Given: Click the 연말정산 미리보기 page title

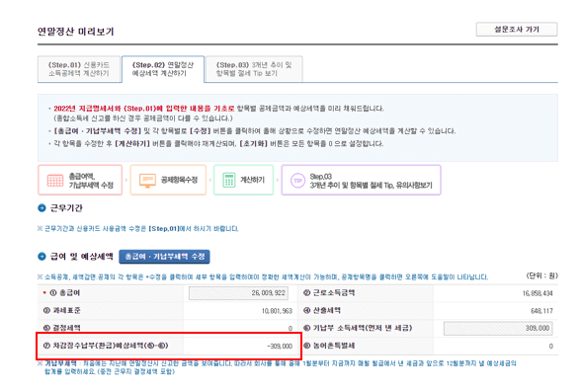Looking at the screenshot, I should coord(76,32).
